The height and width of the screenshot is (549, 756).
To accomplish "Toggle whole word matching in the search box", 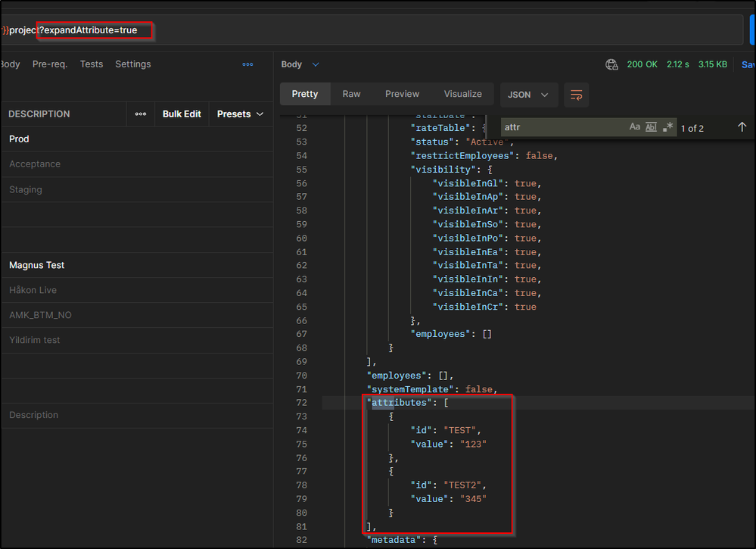I will [651, 127].
